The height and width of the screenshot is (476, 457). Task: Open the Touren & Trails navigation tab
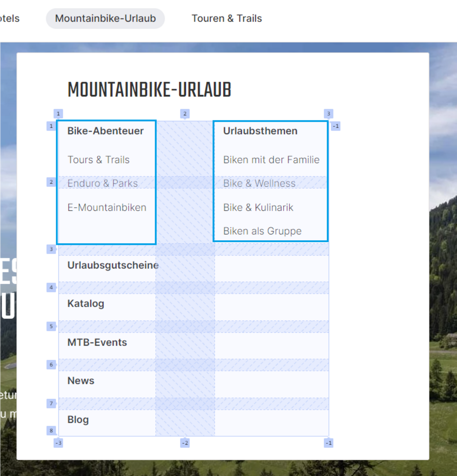[227, 18]
